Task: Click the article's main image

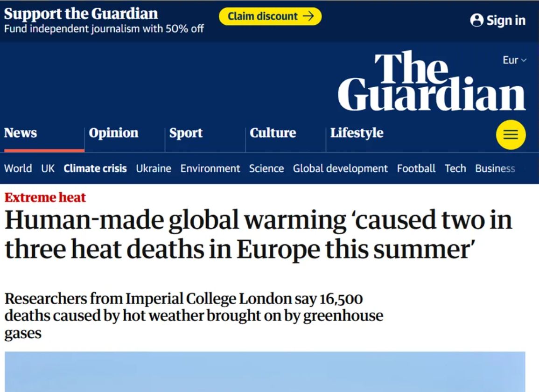Action: [265, 372]
